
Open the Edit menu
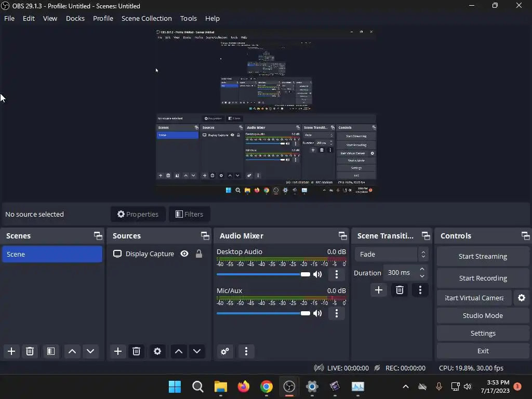click(29, 18)
